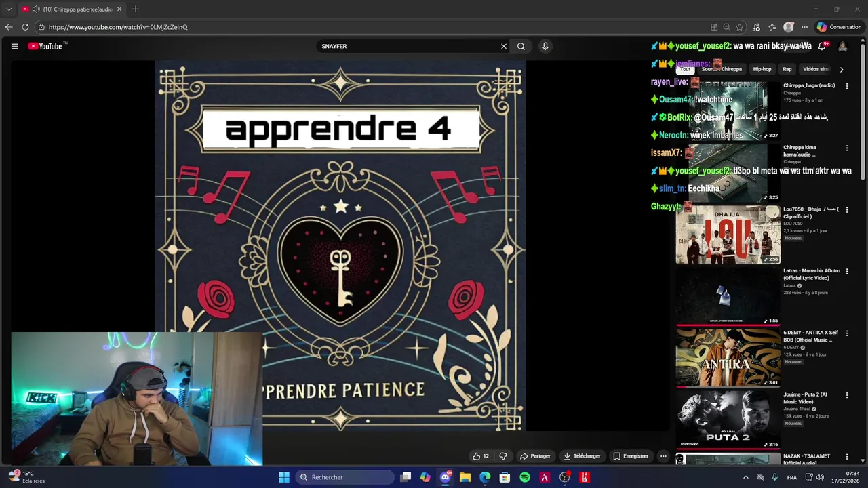Select the Source : Chireppa chip
Image resolution: width=868 pixels, height=488 pixels.
[722, 69]
